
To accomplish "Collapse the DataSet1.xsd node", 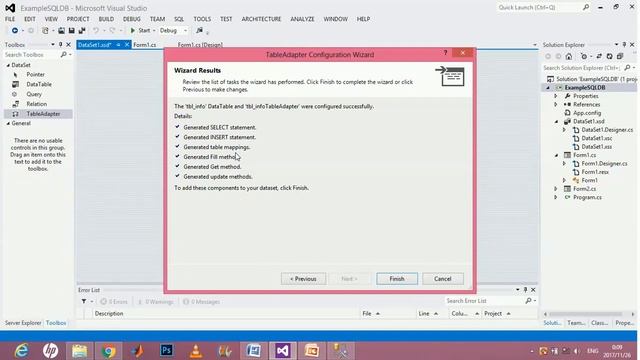I will point(556,122).
